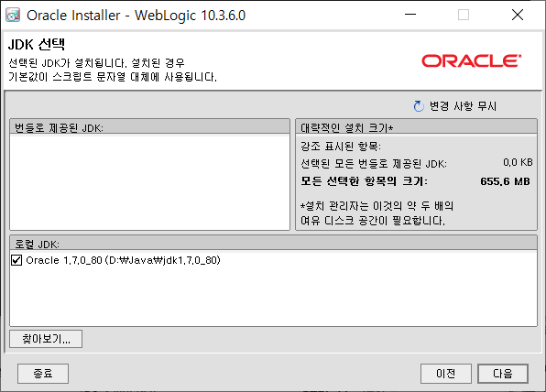Click the Oracle logo
The height and width of the screenshot is (392, 546).
pos(472,60)
